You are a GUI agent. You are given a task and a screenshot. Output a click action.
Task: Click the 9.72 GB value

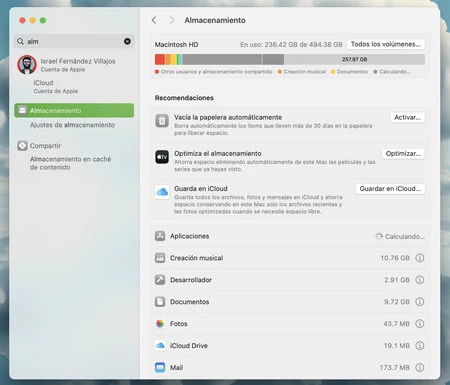397,302
